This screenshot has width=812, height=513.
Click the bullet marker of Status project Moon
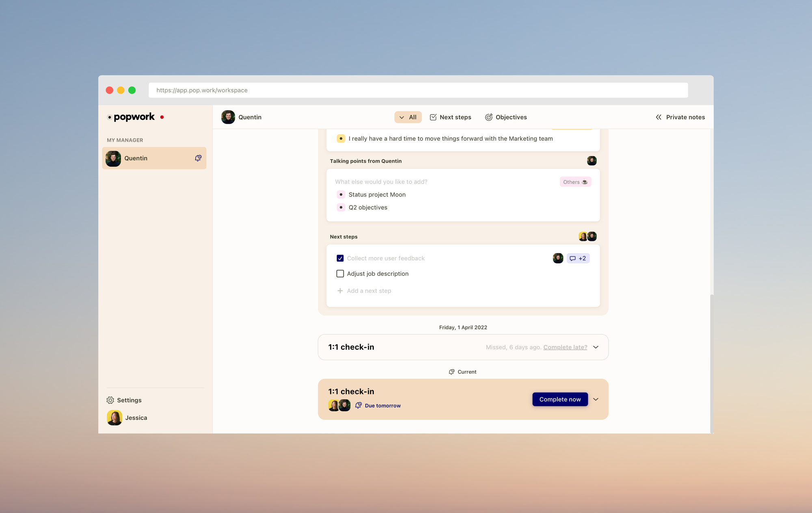pyautogui.click(x=341, y=195)
